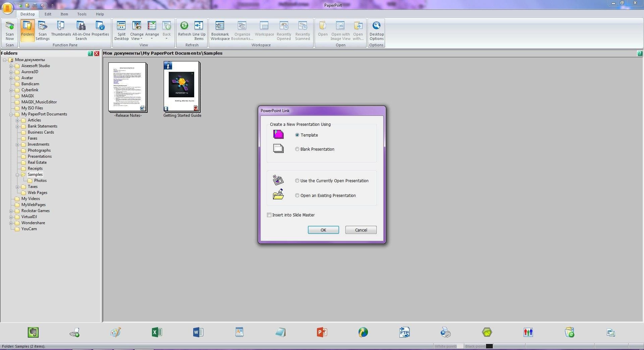
Task: Close the Folders pane with red X
Action: (x=97, y=53)
